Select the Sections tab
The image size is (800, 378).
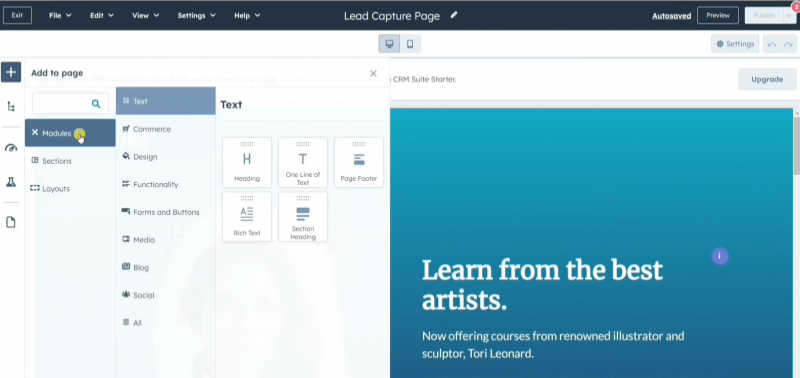[70, 161]
